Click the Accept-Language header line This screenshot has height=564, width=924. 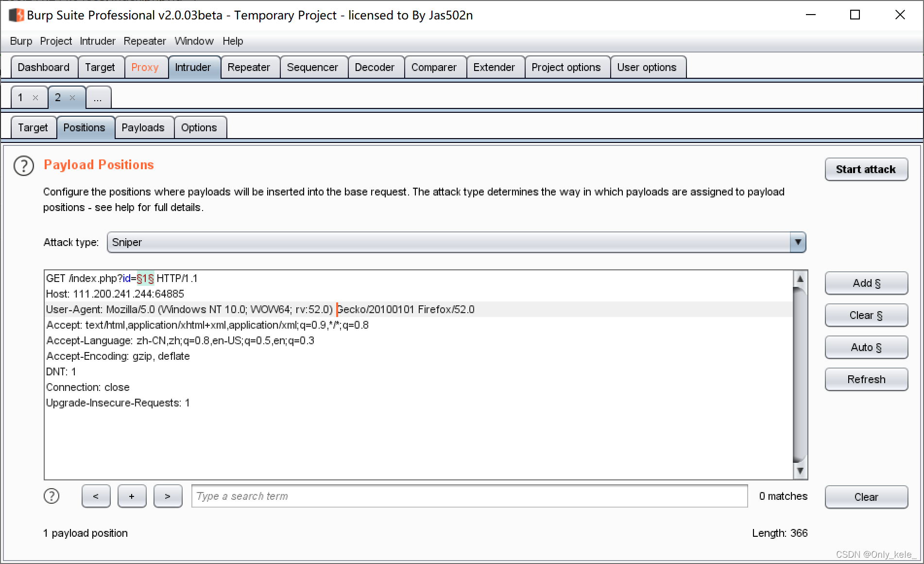pyautogui.click(x=180, y=340)
